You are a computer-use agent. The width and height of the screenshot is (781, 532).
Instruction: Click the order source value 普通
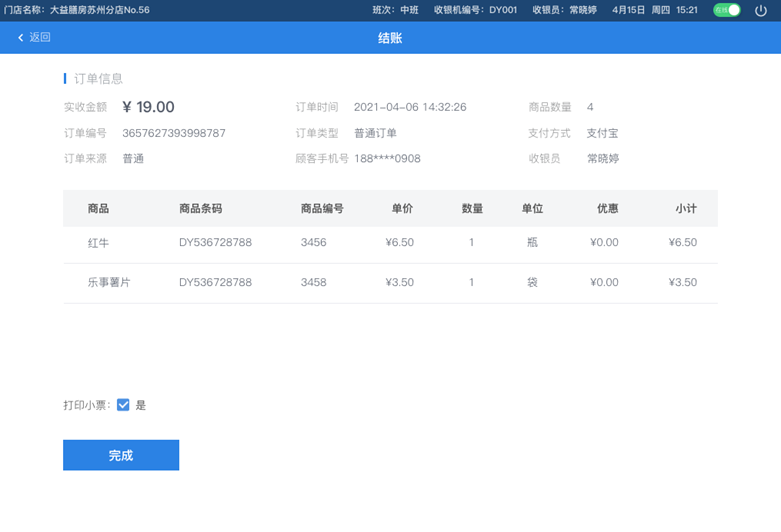(x=133, y=158)
